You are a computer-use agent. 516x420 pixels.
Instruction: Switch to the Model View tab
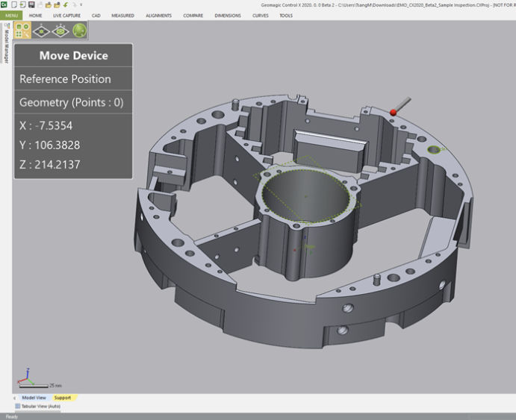click(x=34, y=398)
